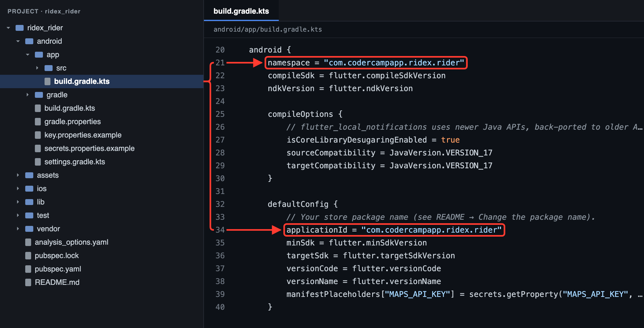Click the android/app/build.gradle.kts path breadcrumb
Screen dimensions: 644x328
pos(268,29)
